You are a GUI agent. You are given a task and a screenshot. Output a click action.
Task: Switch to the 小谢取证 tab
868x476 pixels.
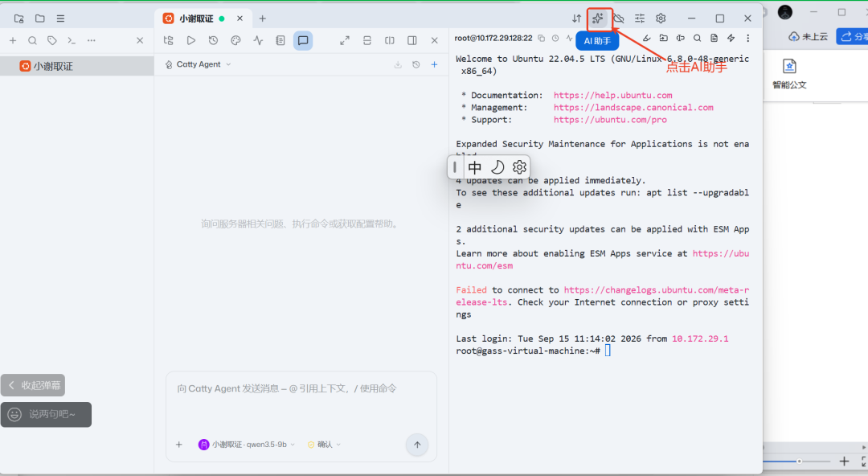[x=197, y=18]
